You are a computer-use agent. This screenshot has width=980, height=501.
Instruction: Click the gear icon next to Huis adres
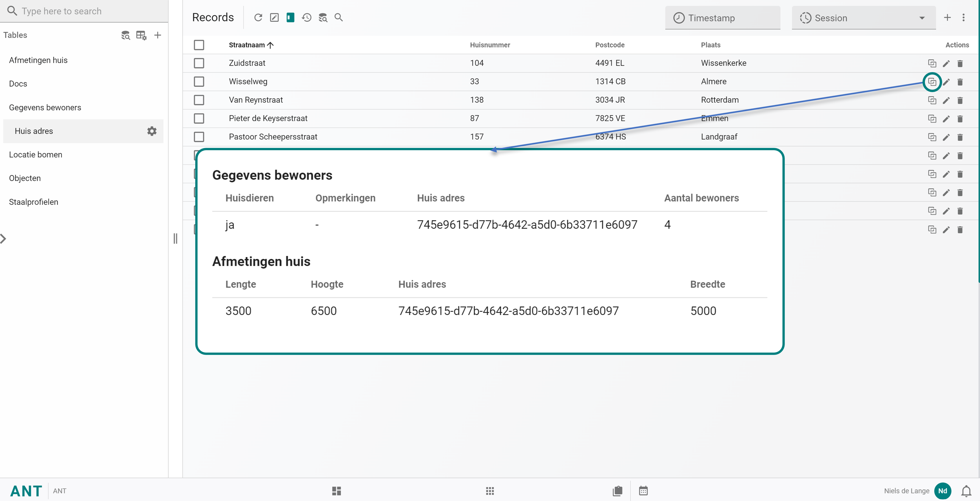152,131
